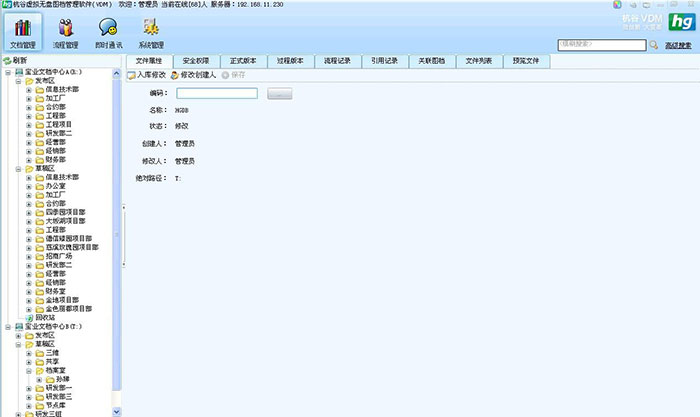Click the splitter handle beside tree panel
Screen dimensions: 700x417
click(124, 236)
